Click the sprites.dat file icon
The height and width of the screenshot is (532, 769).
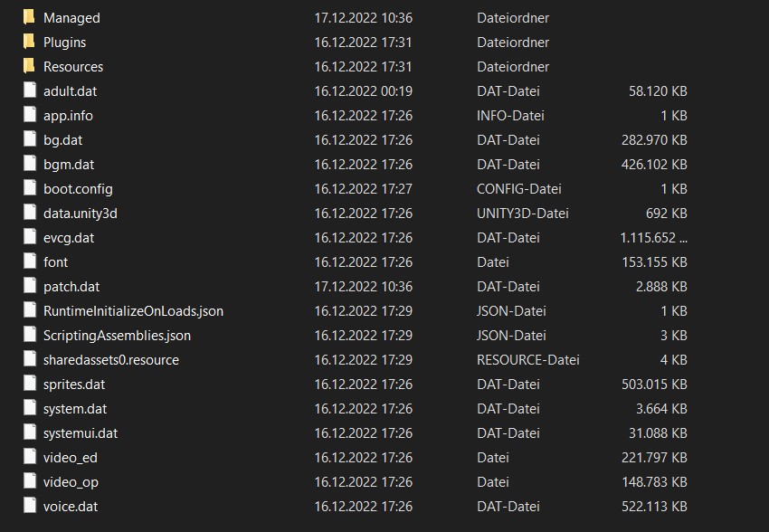pos(29,384)
